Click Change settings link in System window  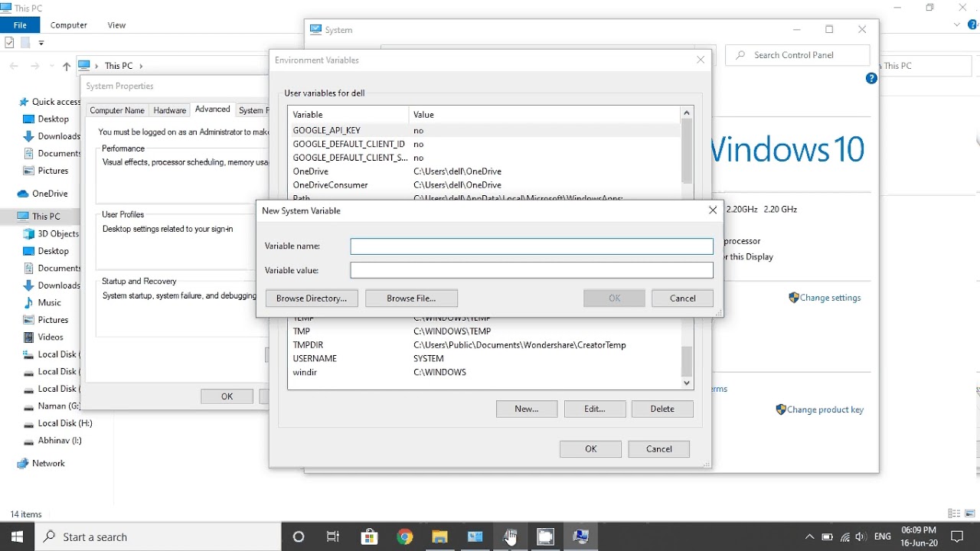coord(831,298)
